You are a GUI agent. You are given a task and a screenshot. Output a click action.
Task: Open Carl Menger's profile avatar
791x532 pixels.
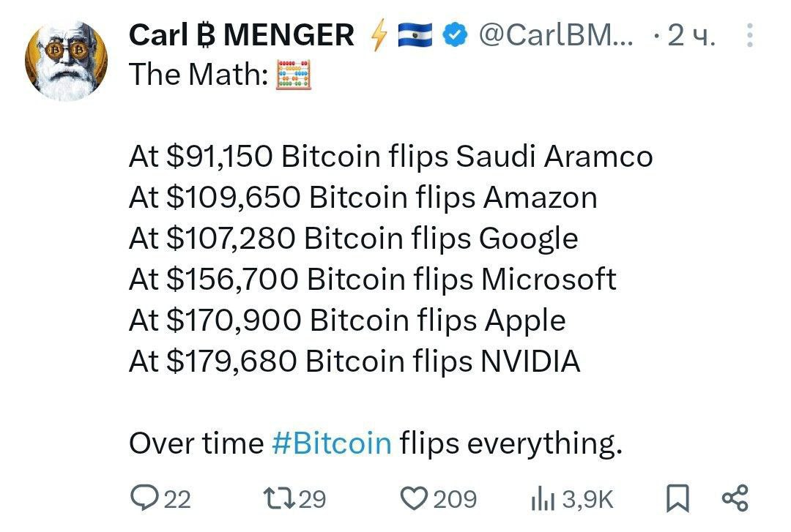(66, 61)
